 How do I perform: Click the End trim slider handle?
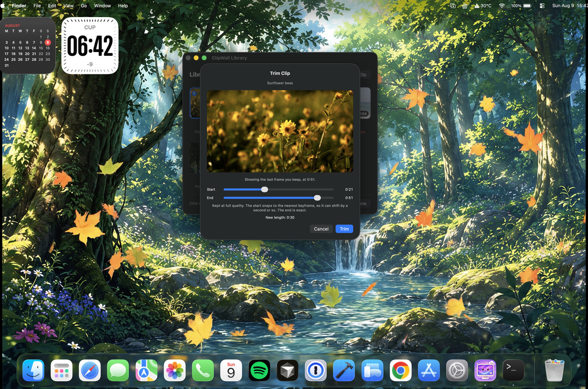tap(318, 198)
